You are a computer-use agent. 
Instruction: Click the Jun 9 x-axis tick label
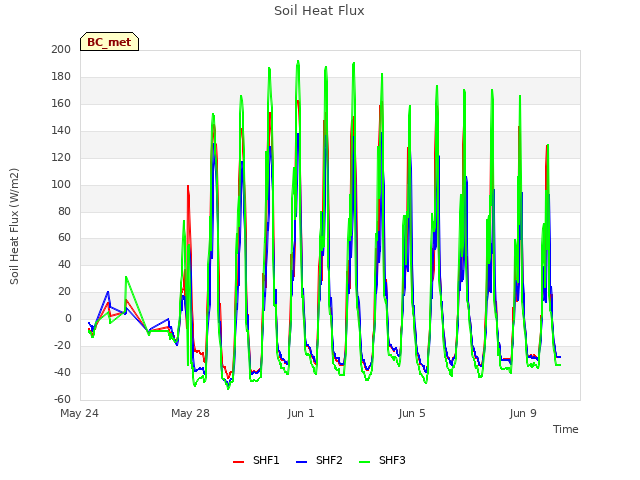coord(523,413)
